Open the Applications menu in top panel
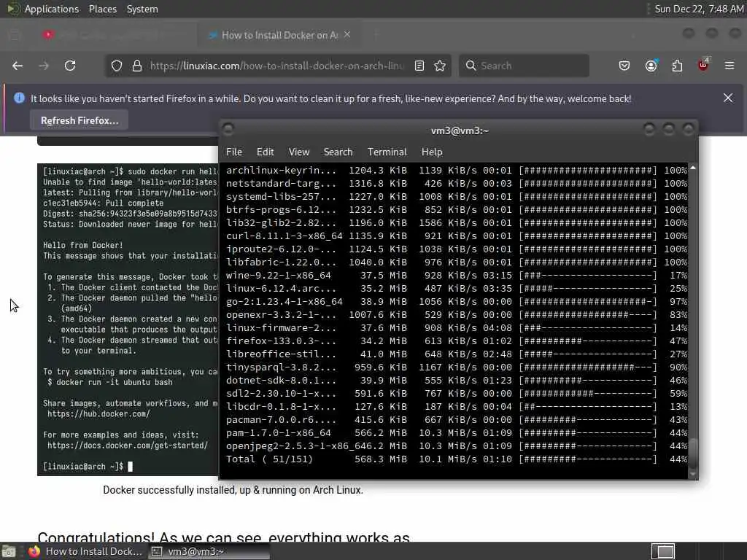Screen dimensions: 747x560 click(52, 9)
